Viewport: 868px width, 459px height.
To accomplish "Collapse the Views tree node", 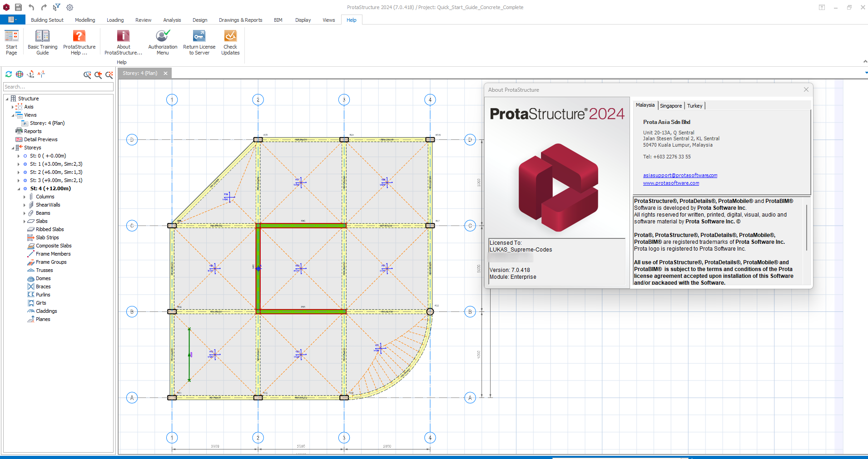I will (13, 115).
